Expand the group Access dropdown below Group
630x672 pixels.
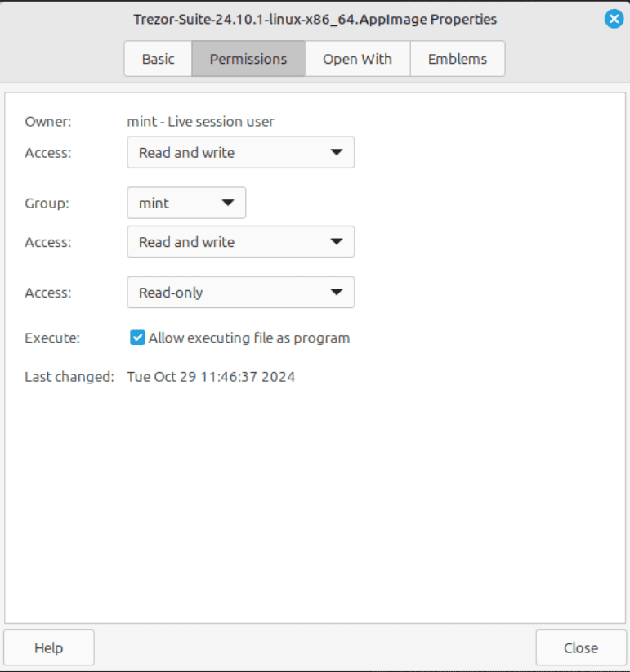point(241,242)
